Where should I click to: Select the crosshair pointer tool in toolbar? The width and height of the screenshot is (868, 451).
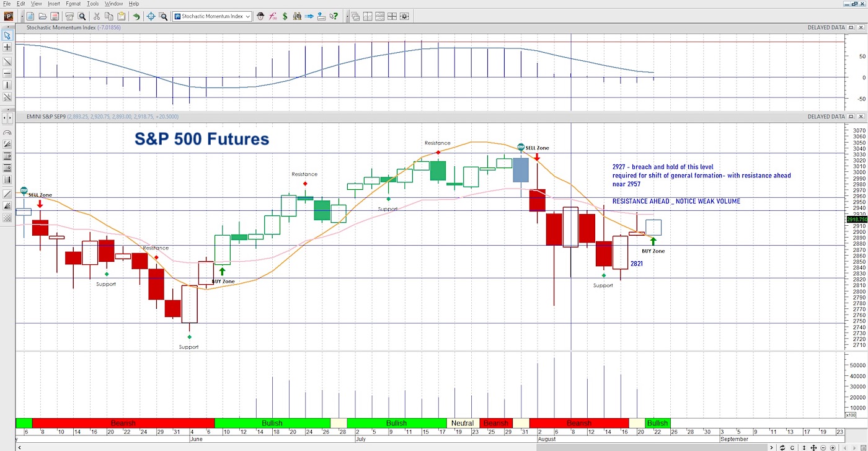pyautogui.click(x=151, y=16)
